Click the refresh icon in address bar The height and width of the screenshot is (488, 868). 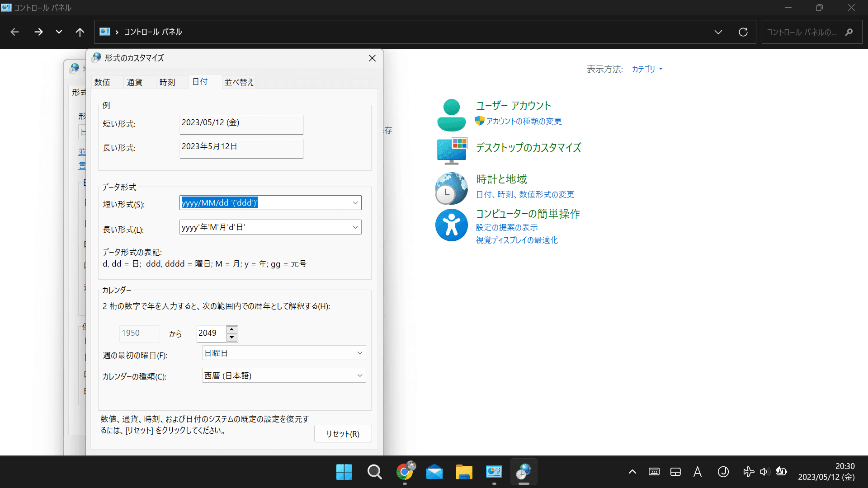(x=743, y=32)
